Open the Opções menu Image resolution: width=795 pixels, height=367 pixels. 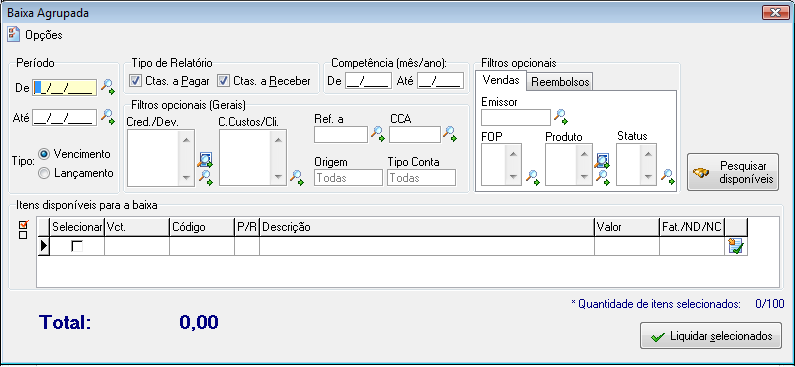coord(44,35)
